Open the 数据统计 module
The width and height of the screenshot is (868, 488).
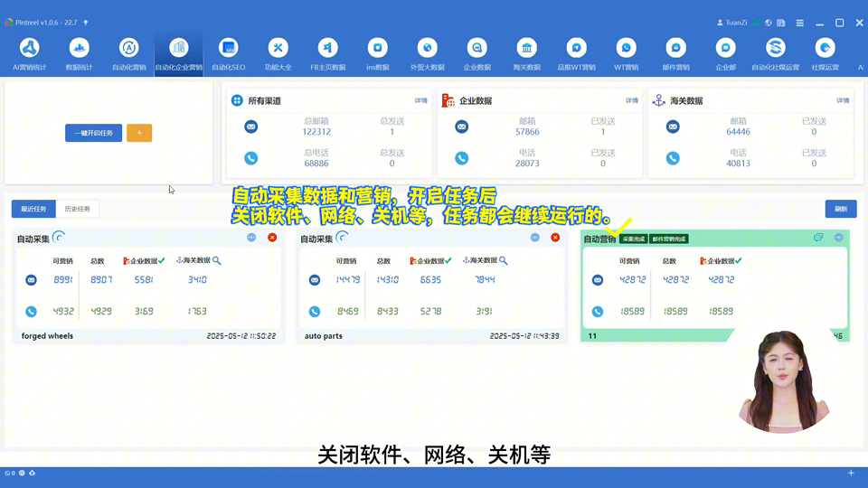(x=80, y=54)
